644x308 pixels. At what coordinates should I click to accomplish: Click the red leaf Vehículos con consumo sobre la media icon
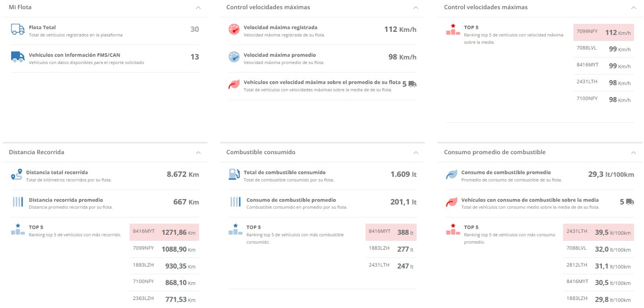pyautogui.click(x=452, y=202)
